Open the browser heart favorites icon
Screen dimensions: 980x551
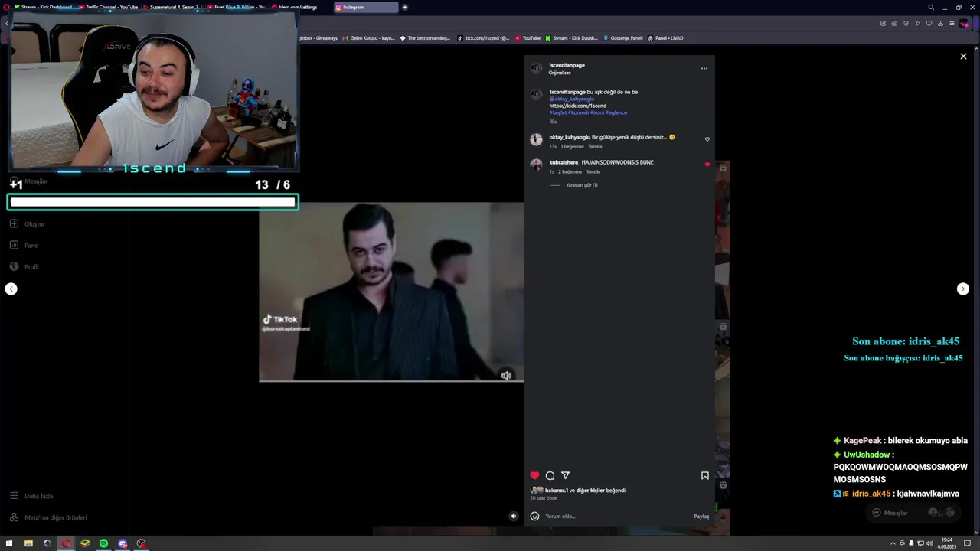click(x=929, y=23)
